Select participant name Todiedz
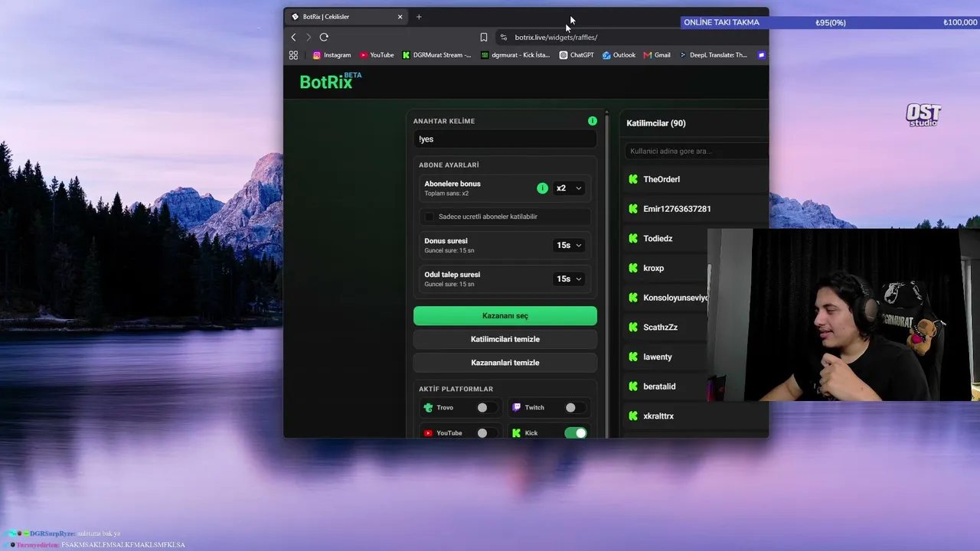The image size is (980, 551). [x=658, y=239]
